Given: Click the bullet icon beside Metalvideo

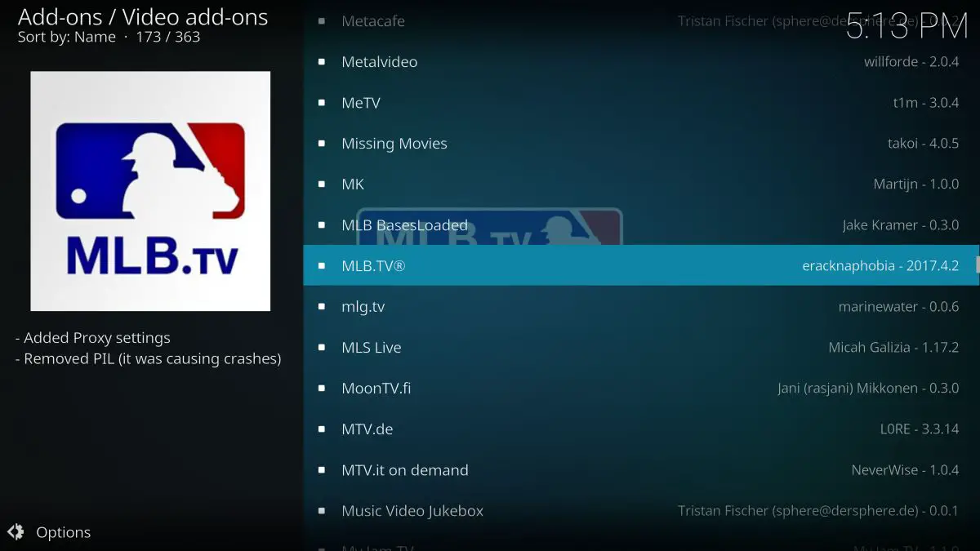Looking at the screenshot, I should point(322,62).
